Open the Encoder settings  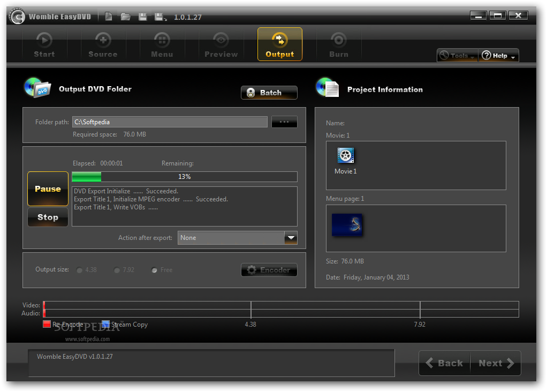(269, 270)
